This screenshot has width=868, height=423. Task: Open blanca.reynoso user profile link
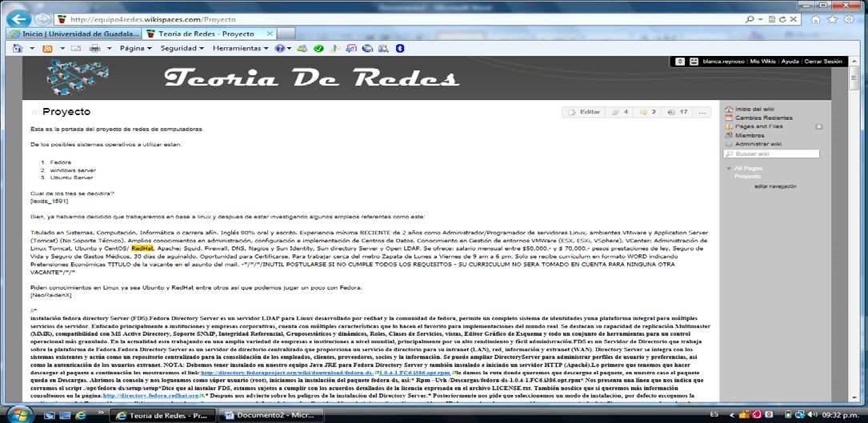[724, 62]
